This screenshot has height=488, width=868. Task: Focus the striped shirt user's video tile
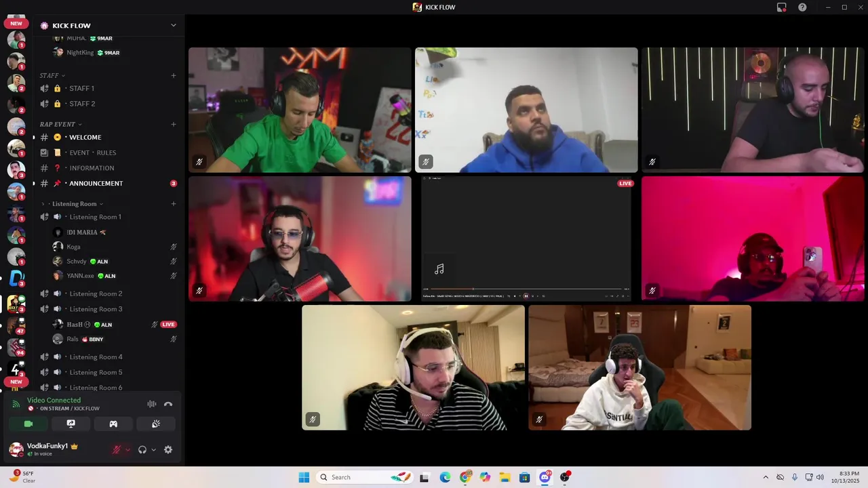click(413, 367)
